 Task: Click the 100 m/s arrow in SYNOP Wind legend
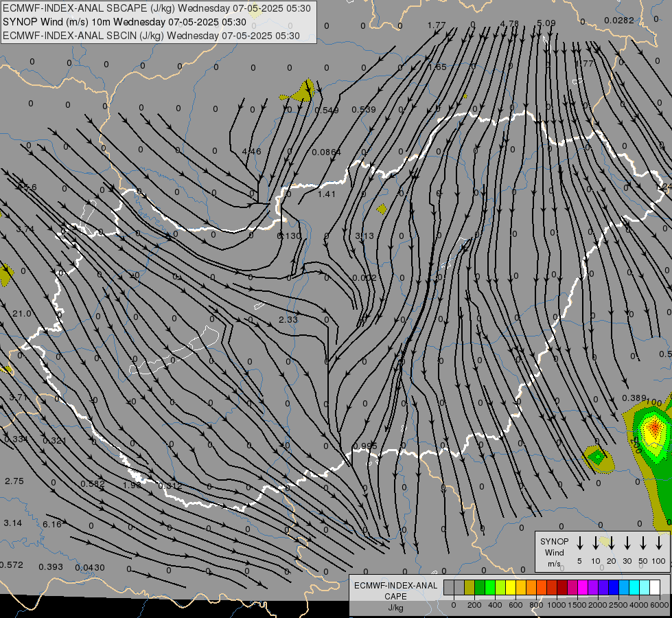click(x=659, y=542)
